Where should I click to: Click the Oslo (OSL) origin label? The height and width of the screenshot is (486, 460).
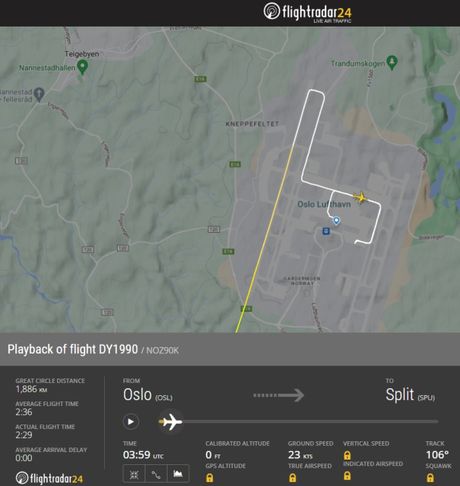pyautogui.click(x=148, y=395)
